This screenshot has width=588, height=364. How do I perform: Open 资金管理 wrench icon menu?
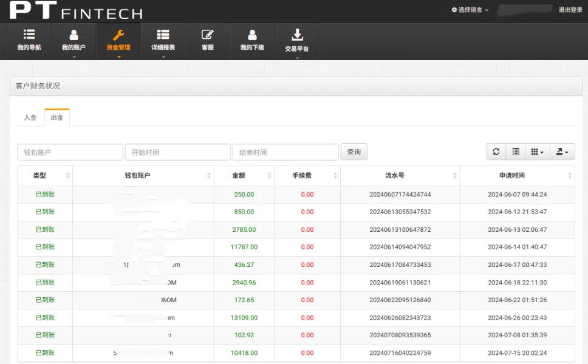[x=118, y=35]
